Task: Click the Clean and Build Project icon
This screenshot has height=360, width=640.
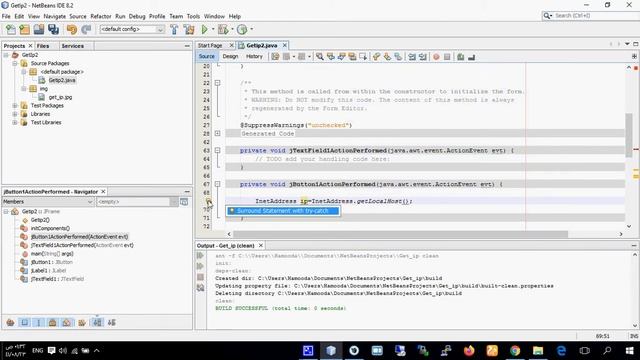Action: click(189, 29)
